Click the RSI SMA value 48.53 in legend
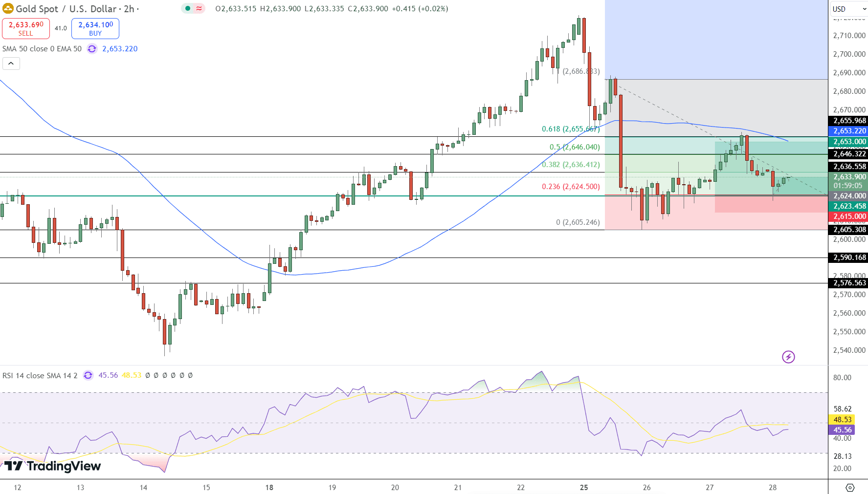The width and height of the screenshot is (868, 494). [x=132, y=375]
